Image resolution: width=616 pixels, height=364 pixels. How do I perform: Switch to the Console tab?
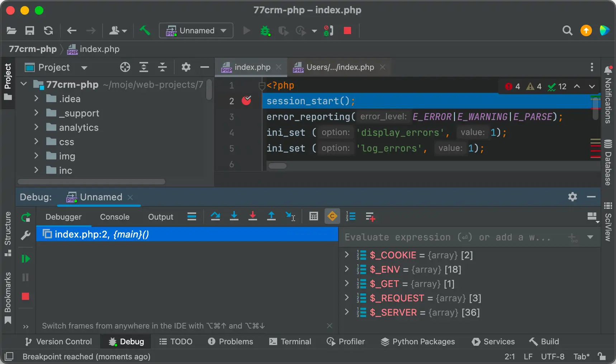click(x=114, y=217)
